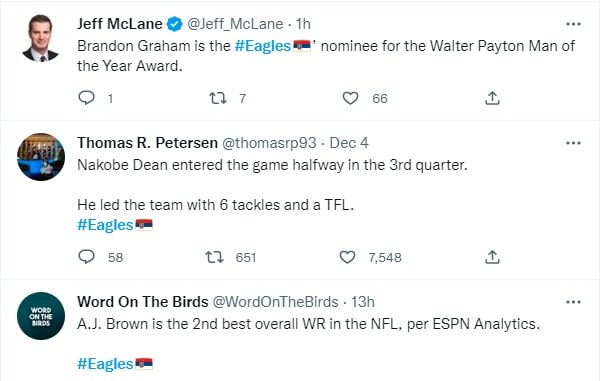Reply to Jeff McLane's tweet
601x381 pixels.
86,98
